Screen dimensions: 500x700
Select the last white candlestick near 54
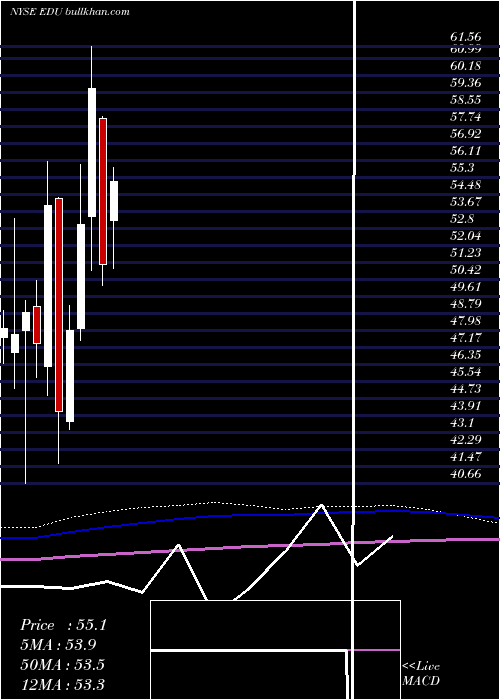[114, 201]
